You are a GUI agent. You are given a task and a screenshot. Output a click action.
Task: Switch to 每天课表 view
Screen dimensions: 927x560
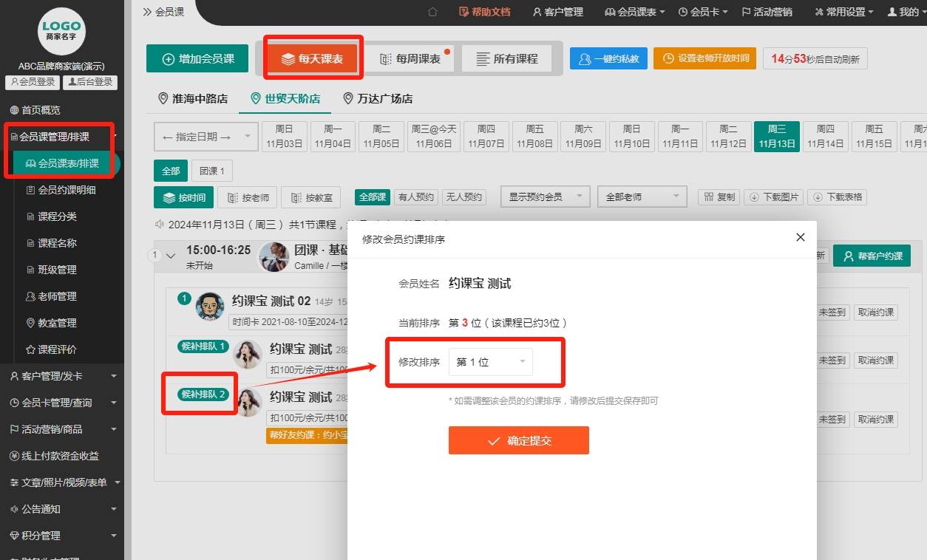coord(312,59)
